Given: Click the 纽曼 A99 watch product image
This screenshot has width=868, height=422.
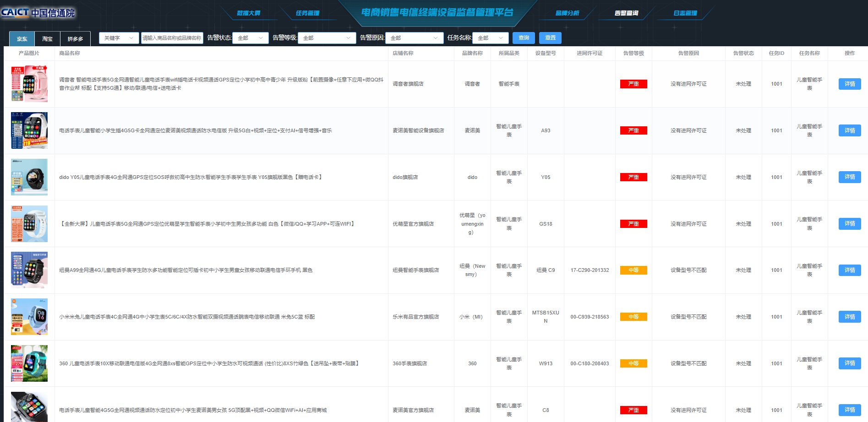Looking at the screenshot, I should tap(29, 270).
